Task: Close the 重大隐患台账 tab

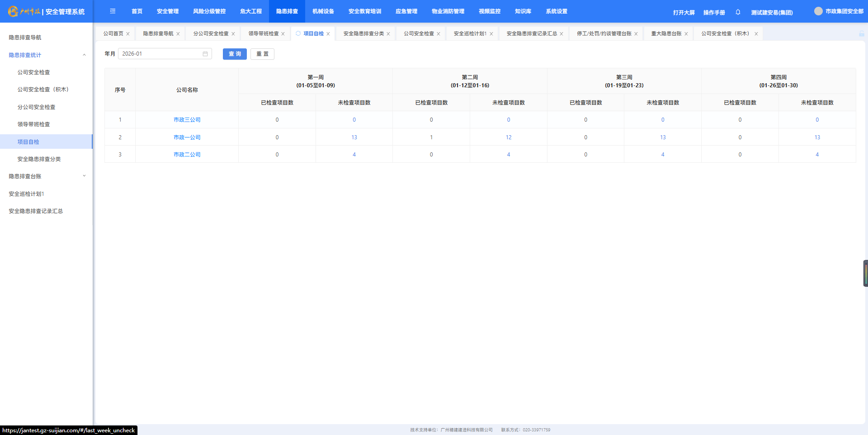Action: (686, 34)
